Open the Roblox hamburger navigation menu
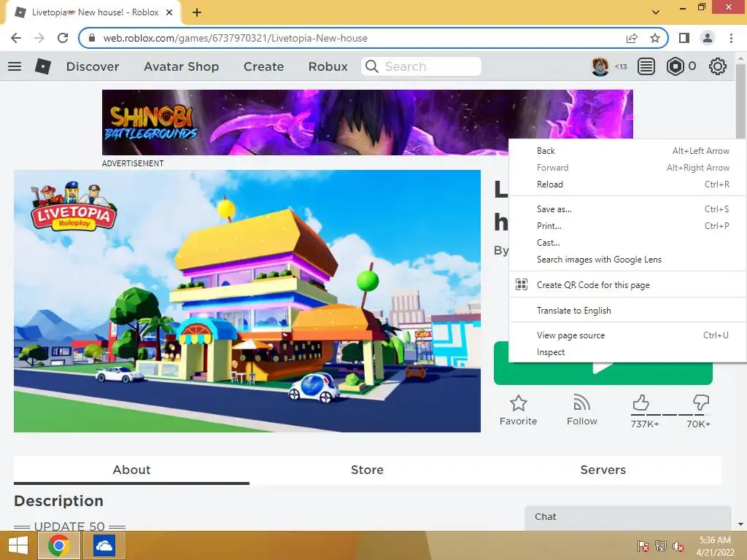The width and height of the screenshot is (747, 560). coord(15,66)
